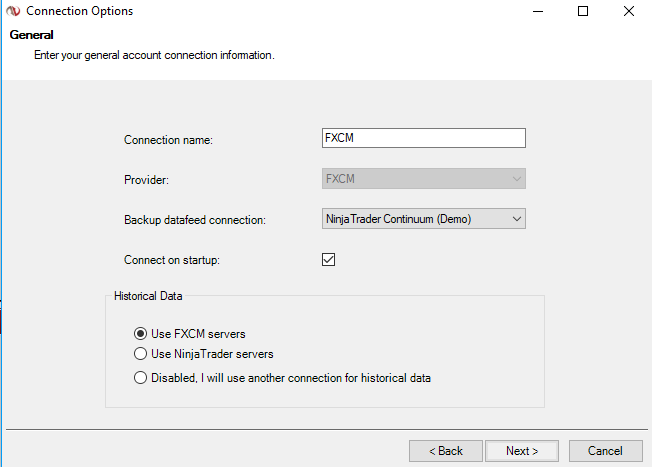Click inside the Connection name text field
This screenshot has height=467, width=652.
pos(423,139)
